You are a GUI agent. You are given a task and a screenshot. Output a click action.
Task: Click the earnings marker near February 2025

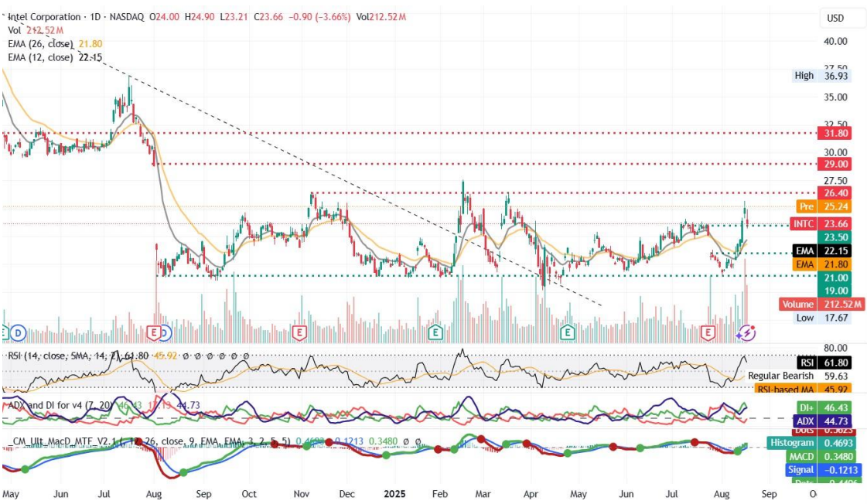tap(435, 332)
